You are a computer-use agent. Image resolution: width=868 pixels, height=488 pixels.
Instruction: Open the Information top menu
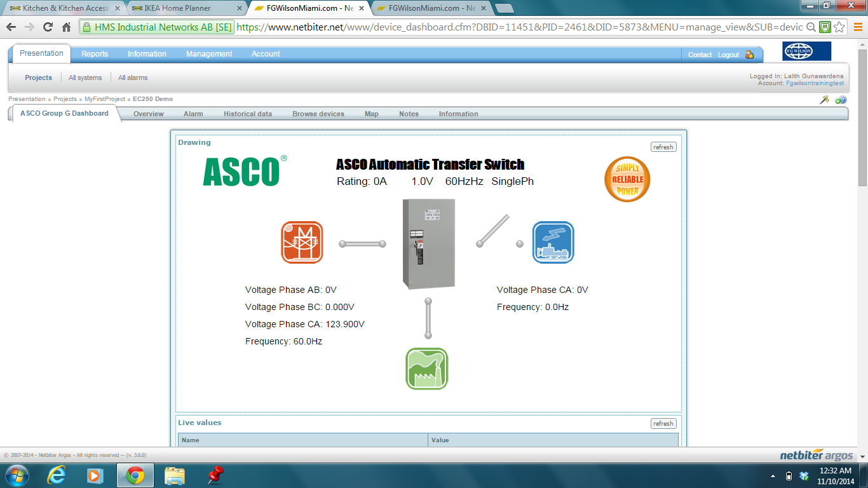pyautogui.click(x=147, y=54)
